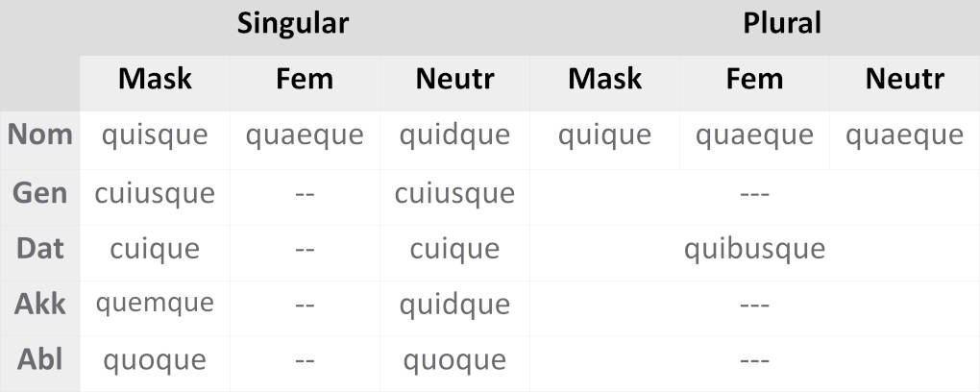This screenshot has height=392, width=980.
Task: Select the Dat row label
Action: pos(40,249)
